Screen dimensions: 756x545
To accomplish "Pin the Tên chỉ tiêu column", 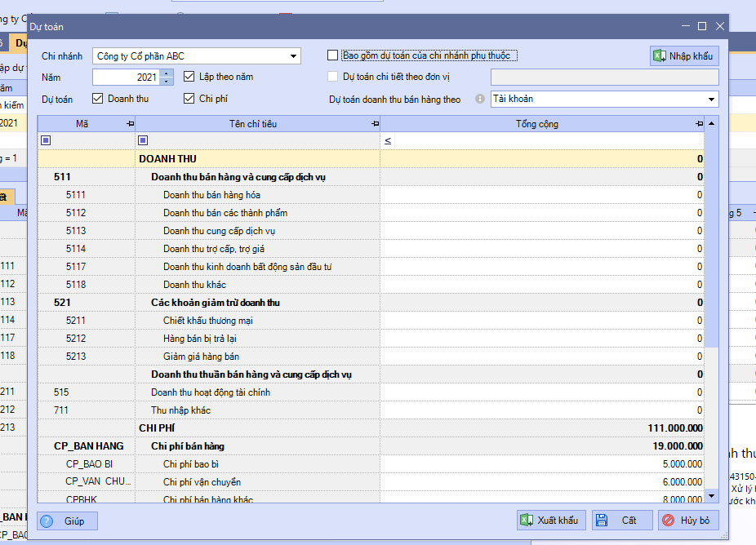I will coord(375,124).
